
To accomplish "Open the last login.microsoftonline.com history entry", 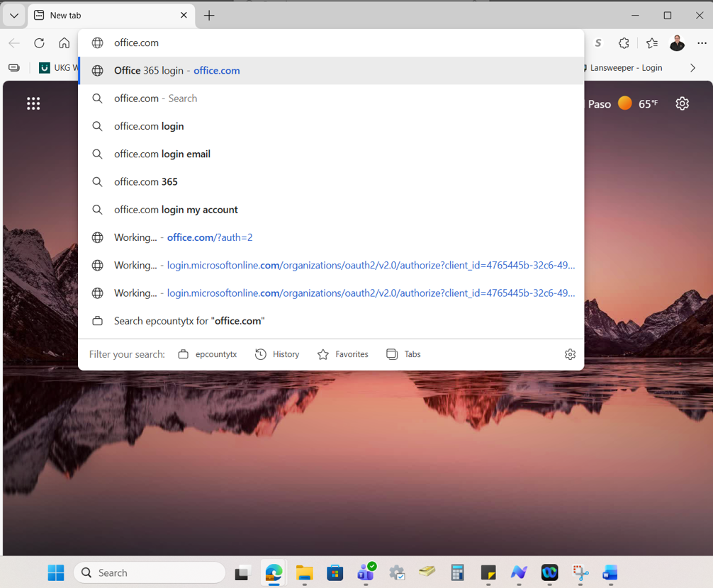I will (331, 293).
